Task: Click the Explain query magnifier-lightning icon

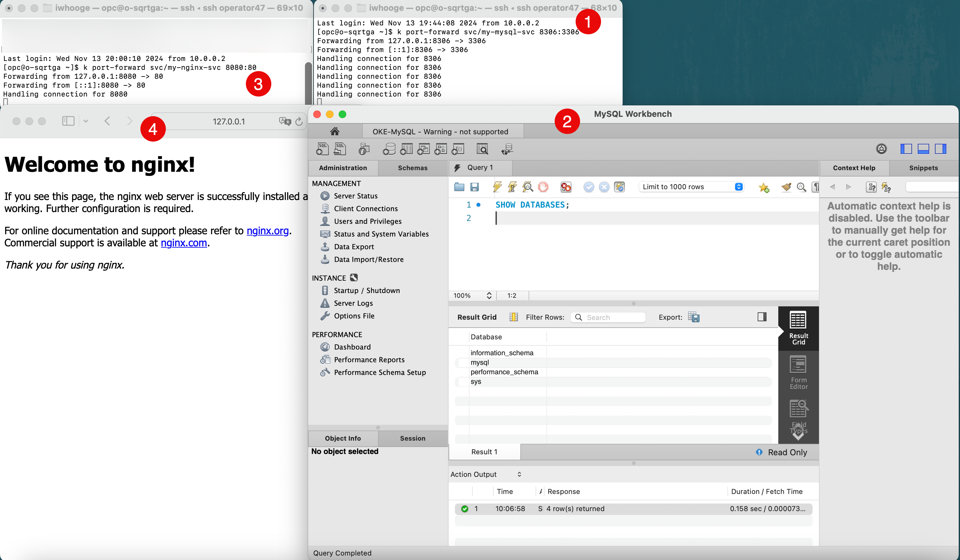Action: point(528,187)
